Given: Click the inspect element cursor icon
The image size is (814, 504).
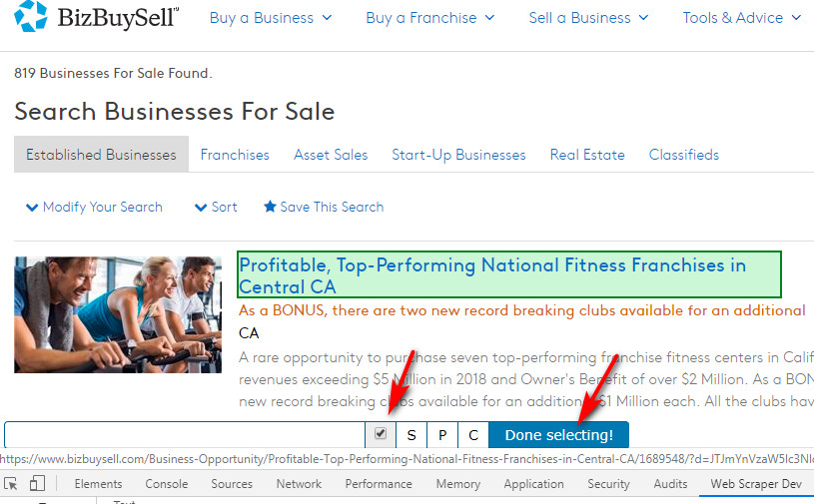Looking at the screenshot, I should [x=11, y=484].
